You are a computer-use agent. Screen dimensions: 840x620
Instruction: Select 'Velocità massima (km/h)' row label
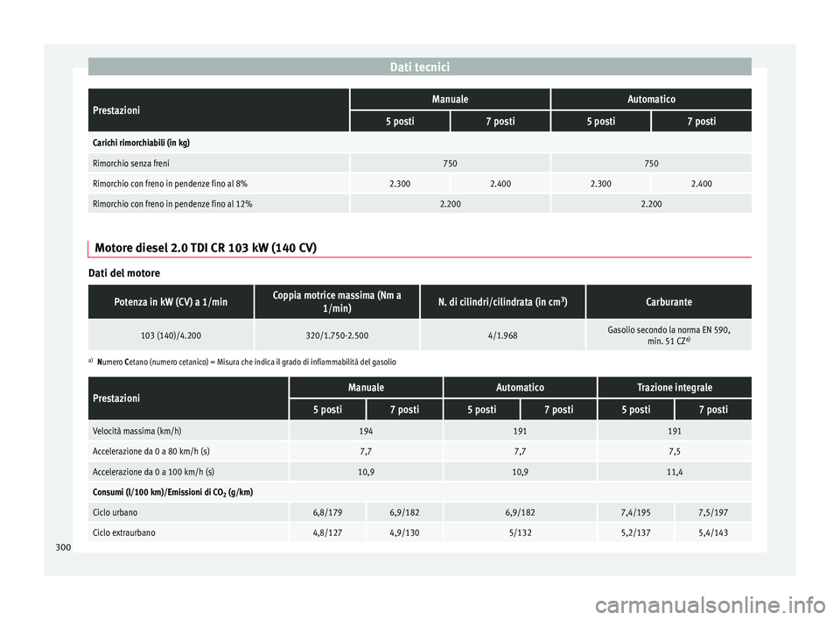(x=136, y=431)
